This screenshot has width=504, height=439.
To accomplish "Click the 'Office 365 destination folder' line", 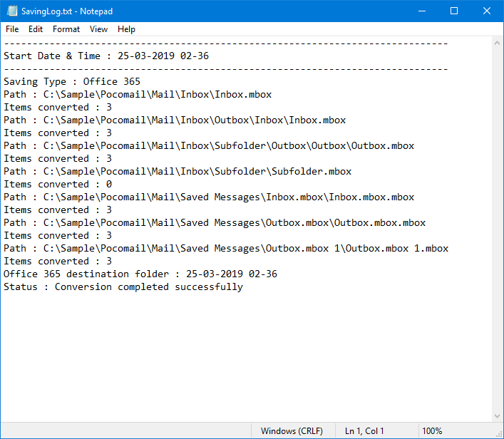I will [x=140, y=274].
